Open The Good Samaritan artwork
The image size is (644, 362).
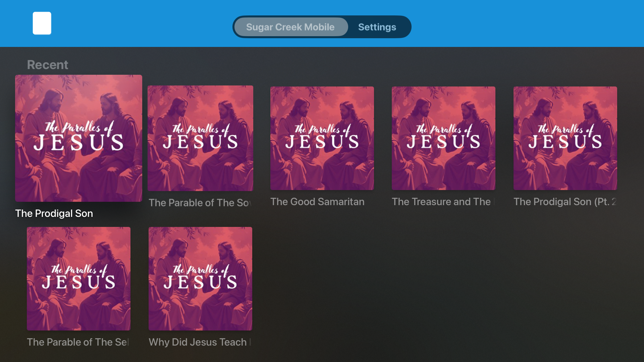click(x=322, y=138)
